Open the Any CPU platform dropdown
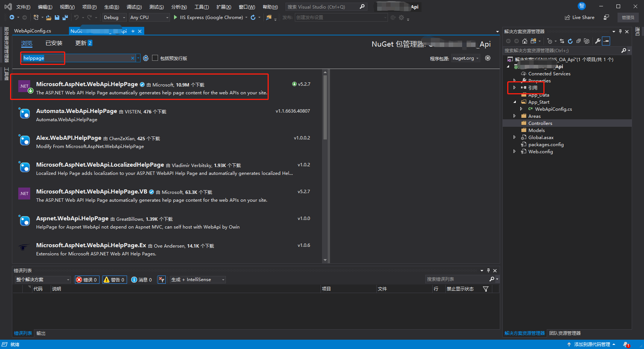The image size is (644, 349). [x=149, y=18]
